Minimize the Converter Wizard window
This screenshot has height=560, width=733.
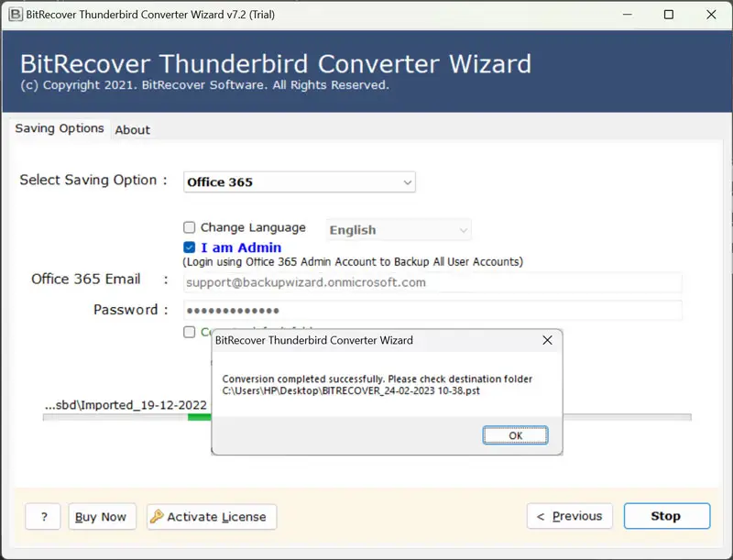[628, 15]
